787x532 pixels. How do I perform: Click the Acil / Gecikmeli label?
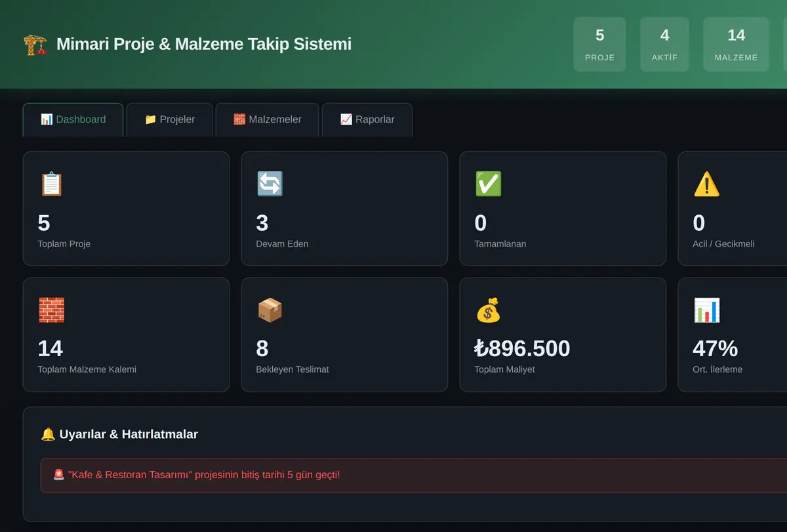coord(723,244)
